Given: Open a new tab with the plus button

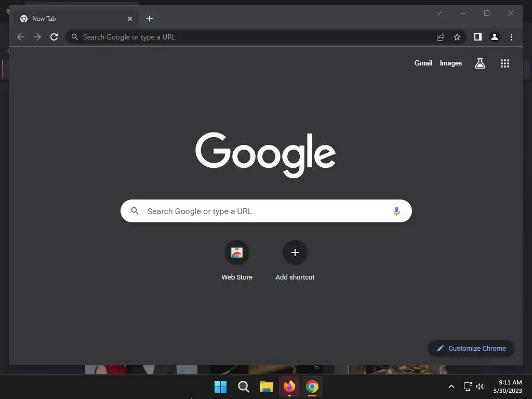Looking at the screenshot, I should pyautogui.click(x=149, y=19).
